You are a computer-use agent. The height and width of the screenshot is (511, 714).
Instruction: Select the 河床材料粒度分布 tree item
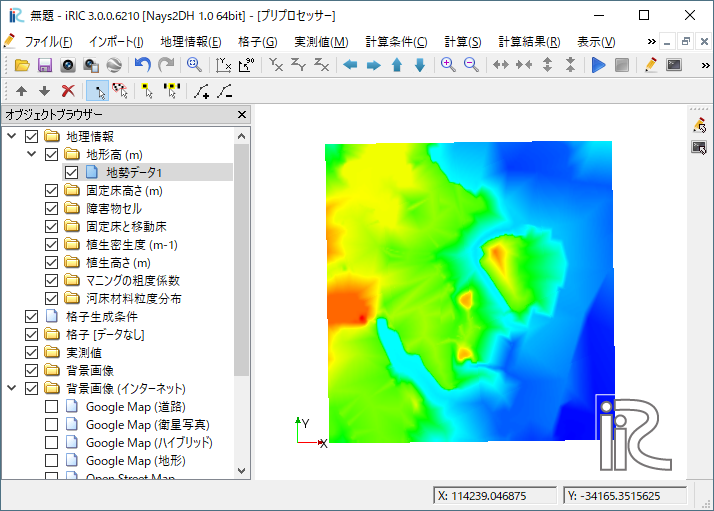pyautogui.click(x=133, y=298)
